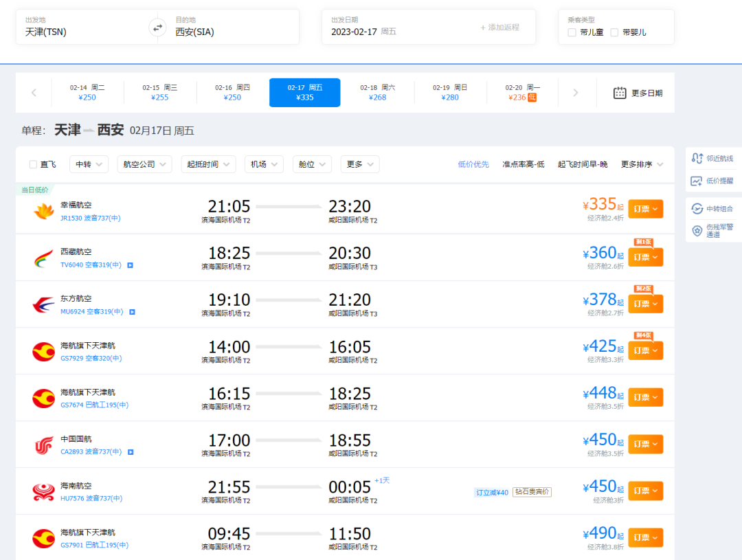Open departure/arrival time (起抵时间) filter

208,164
